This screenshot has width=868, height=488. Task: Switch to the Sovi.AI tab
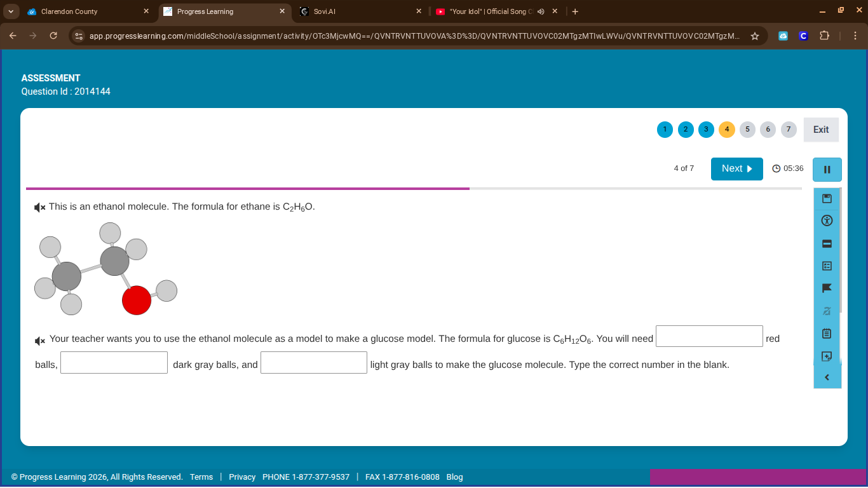coord(356,11)
